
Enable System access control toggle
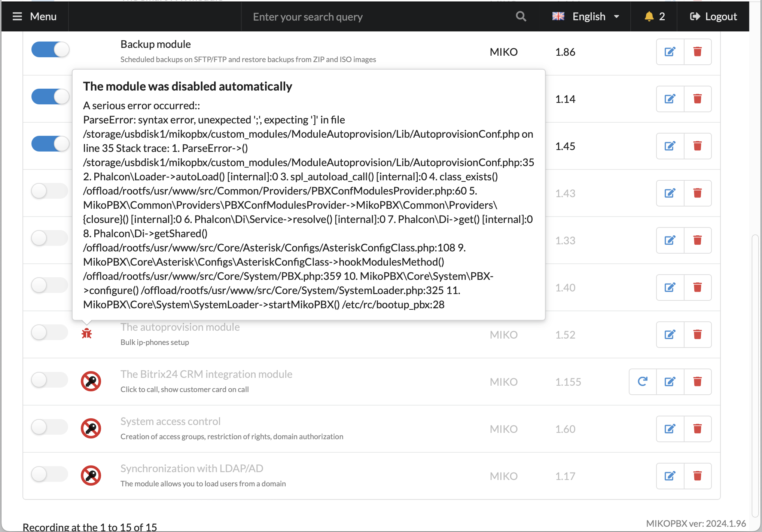tap(49, 427)
